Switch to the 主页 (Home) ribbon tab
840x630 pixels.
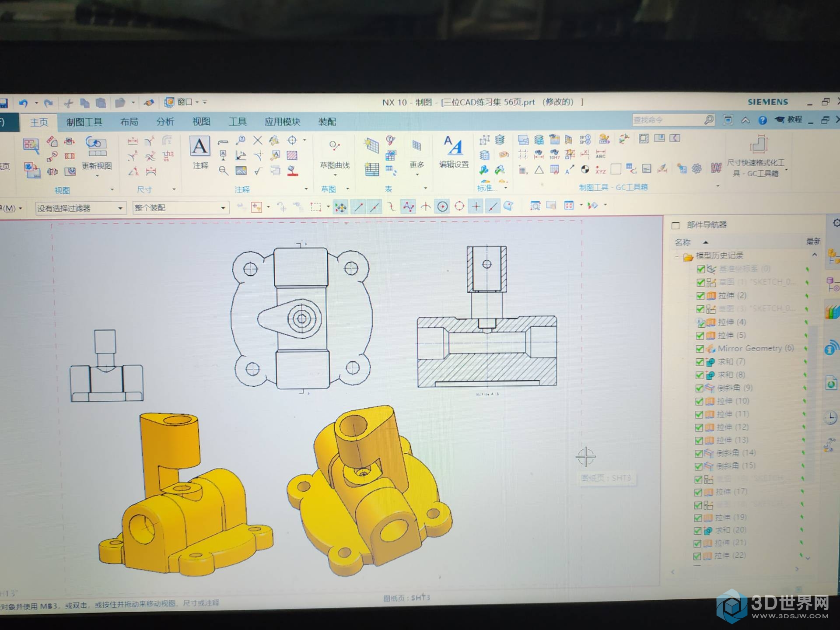click(38, 122)
